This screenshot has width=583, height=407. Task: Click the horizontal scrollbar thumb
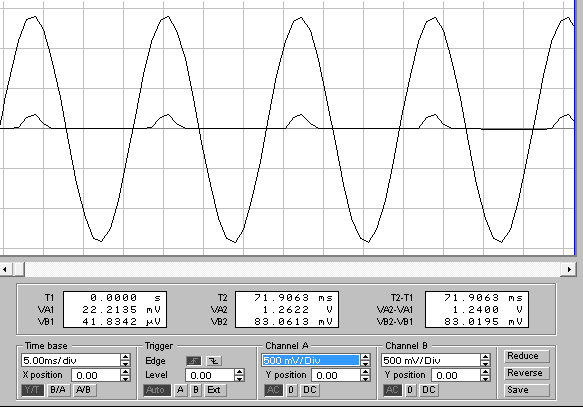click(x=18, y=269)
